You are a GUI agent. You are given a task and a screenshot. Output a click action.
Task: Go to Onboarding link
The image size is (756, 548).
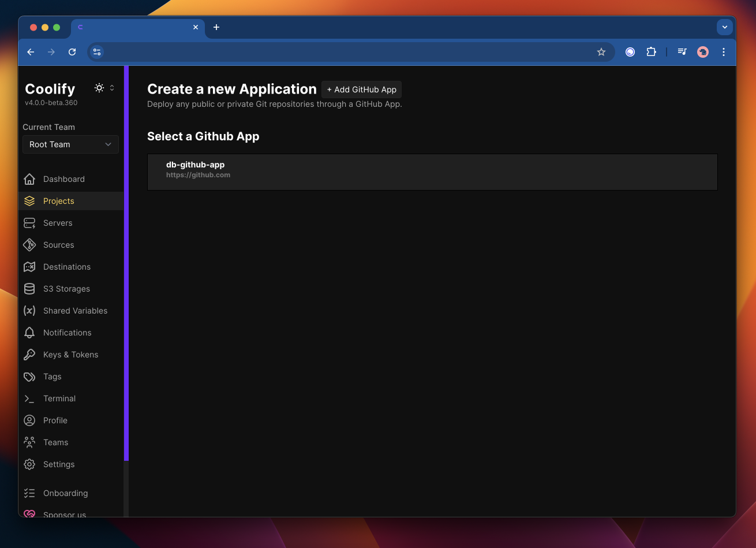(x=70, y=493)
